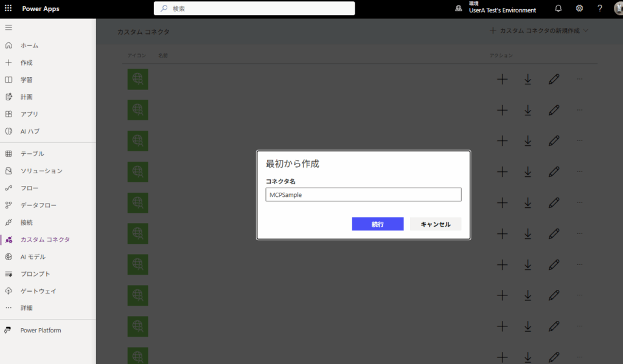Click the 作成 plus icon in sidebar
The height and width of the screenshot is (364, 623).
(x=9, y=63)
